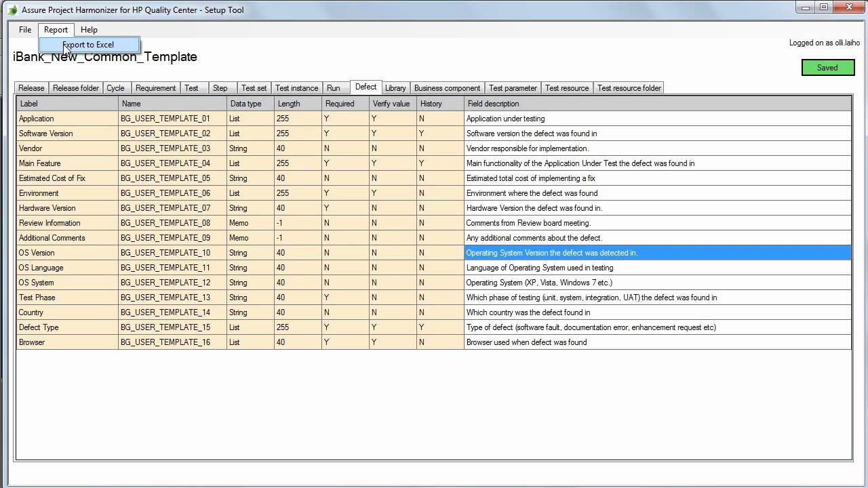
Task: Switch to the Test instance tab
Action: tap(297, 88)
